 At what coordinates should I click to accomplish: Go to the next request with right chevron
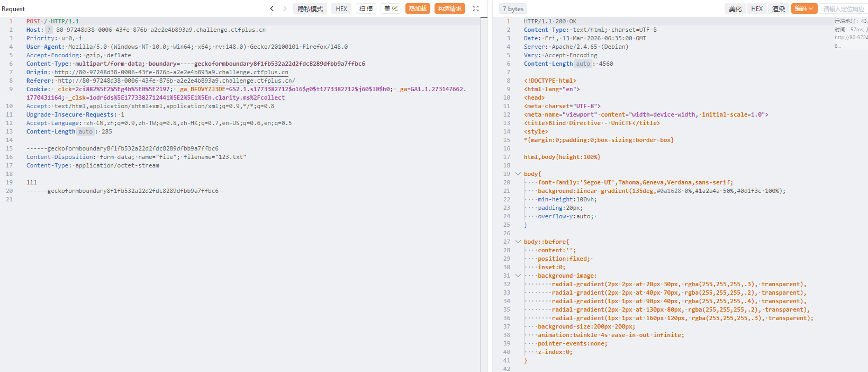pyautogui.click(x=285, y=8)
